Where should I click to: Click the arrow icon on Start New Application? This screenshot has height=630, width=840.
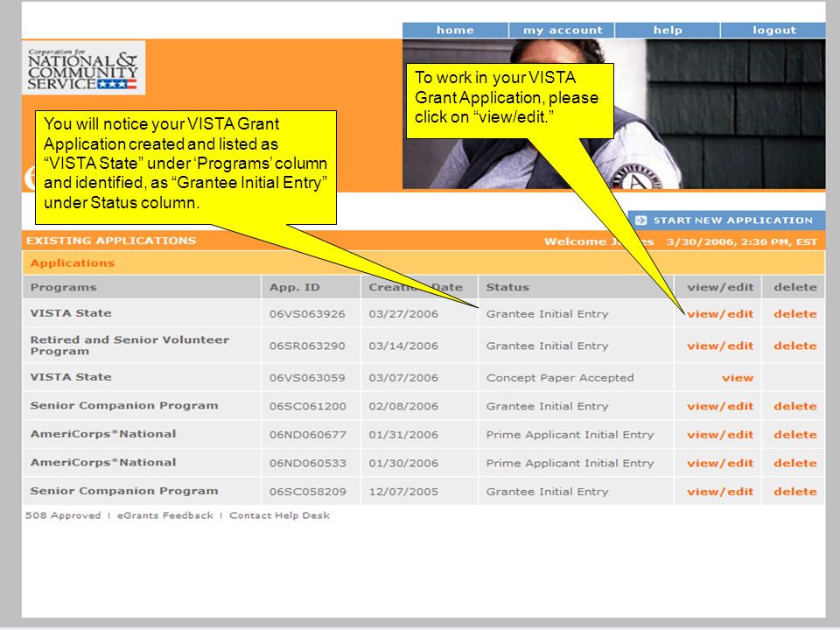coord(640,220)
